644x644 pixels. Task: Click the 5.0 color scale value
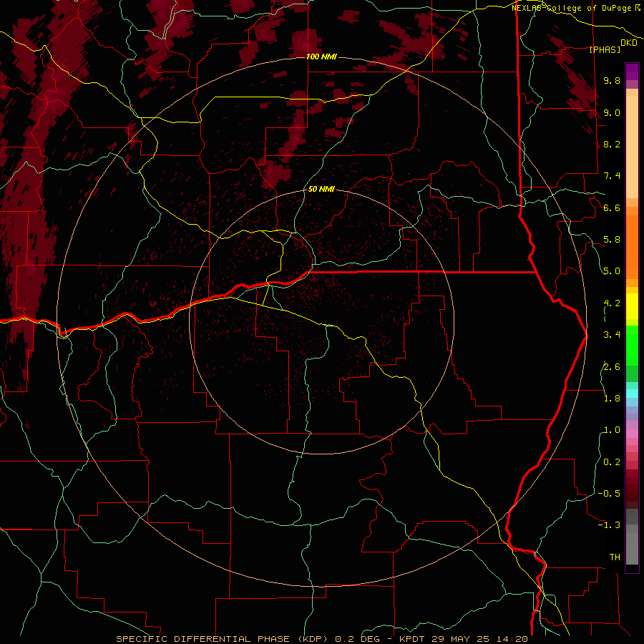pos(612,271)
